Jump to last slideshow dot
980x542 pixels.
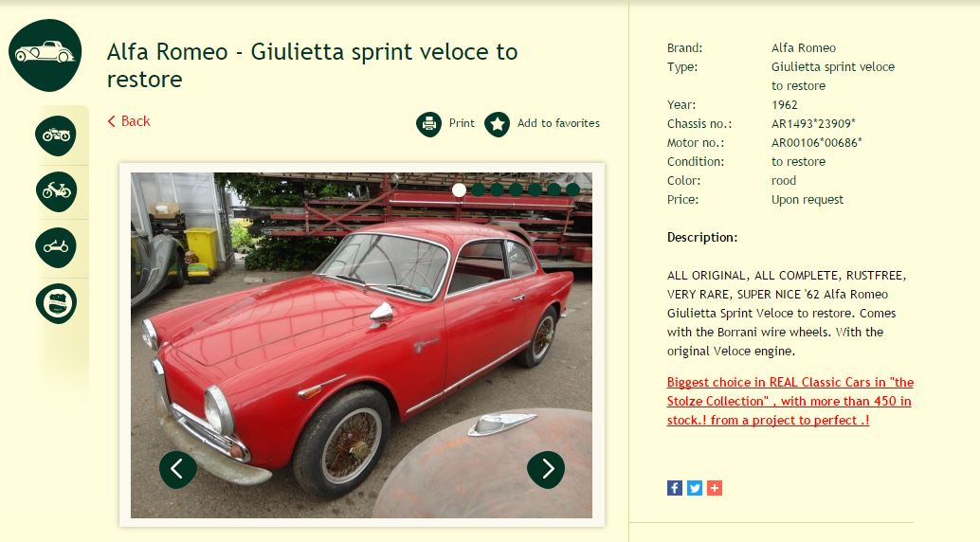(x=573, y=190)
